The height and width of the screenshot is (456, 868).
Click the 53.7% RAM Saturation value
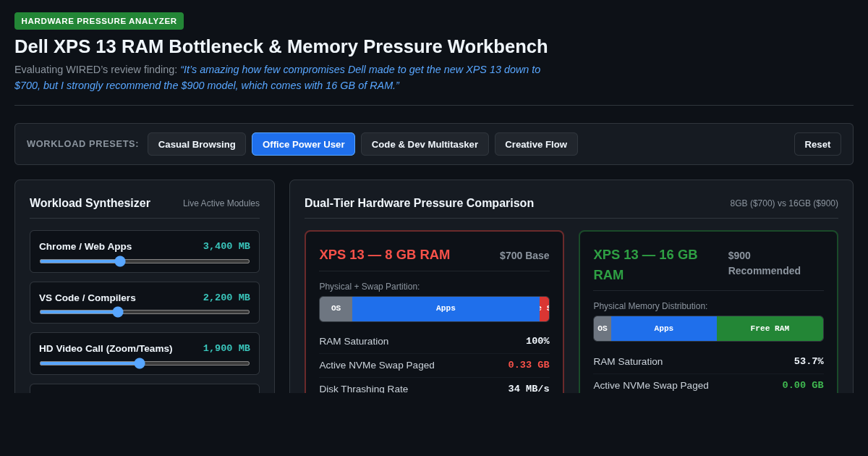809,361
